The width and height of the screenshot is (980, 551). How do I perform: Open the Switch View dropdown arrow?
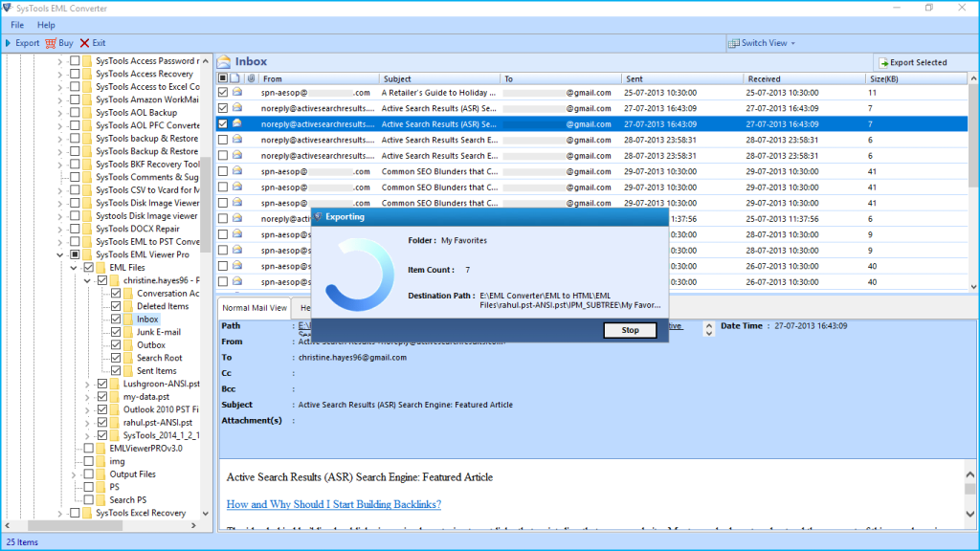click(793, 44)
